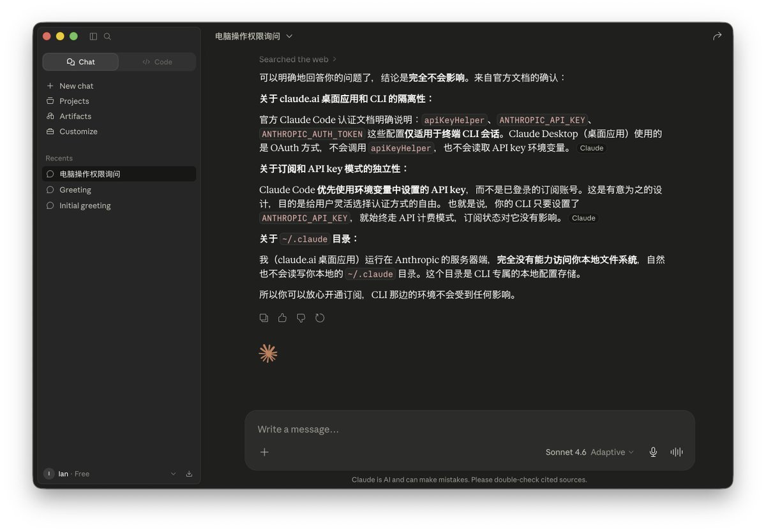Open the Greeting chat
766x532 pixels.
(x=119, y=189)
